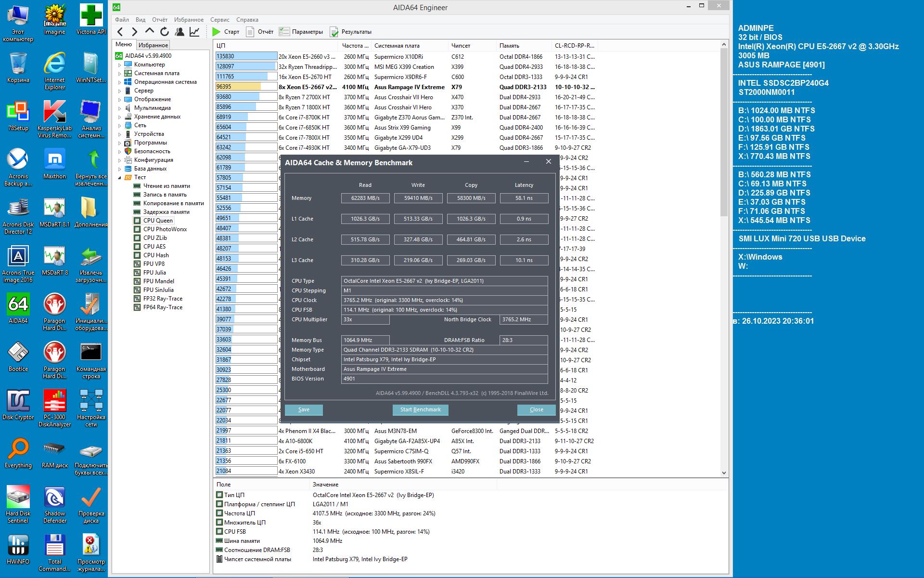Open Параметры in the toolbar
This screenshot has width=924, height=578.
301,32
